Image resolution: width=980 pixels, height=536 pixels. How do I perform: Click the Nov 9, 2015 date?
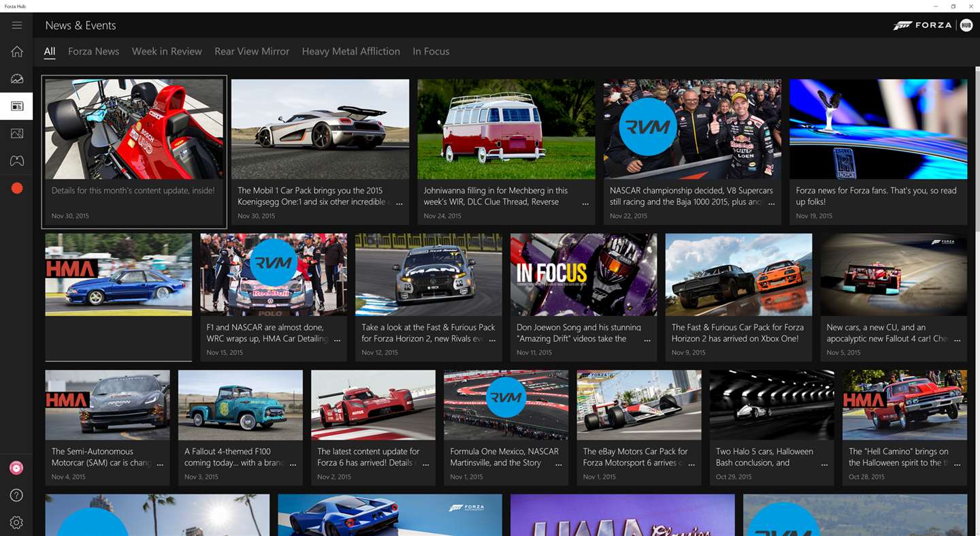pos(689,352)
